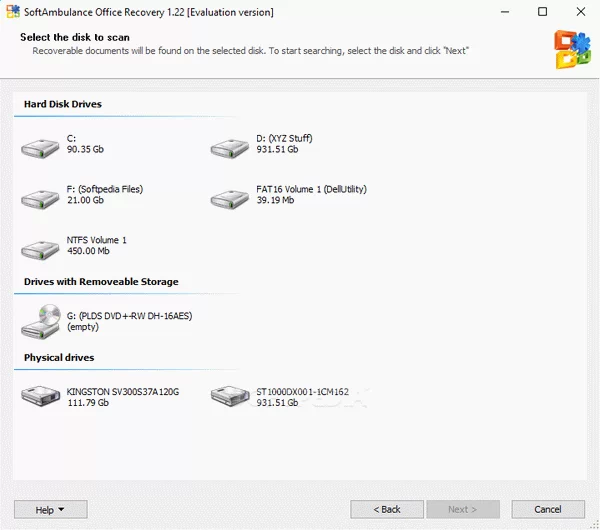
Task: Click 'Drives with Removeable Storage' heading
Action: [x=101, y=282]
